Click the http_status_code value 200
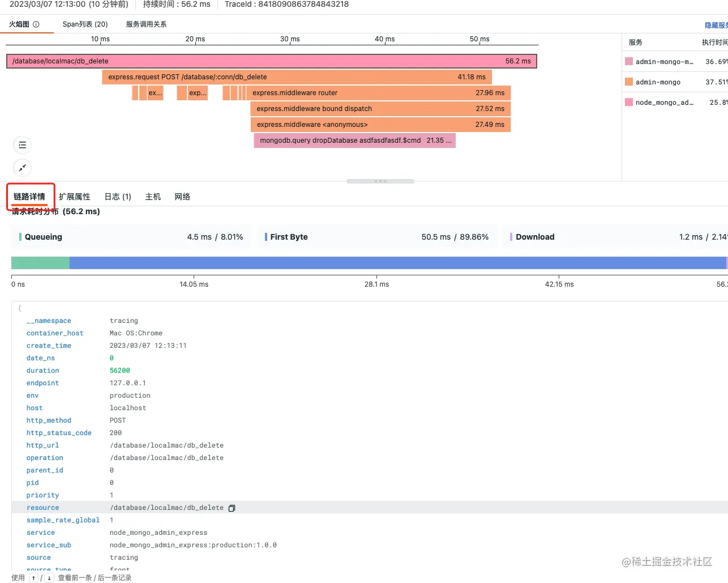Screen dimensions: 728x583 click(x=115, y=433)
